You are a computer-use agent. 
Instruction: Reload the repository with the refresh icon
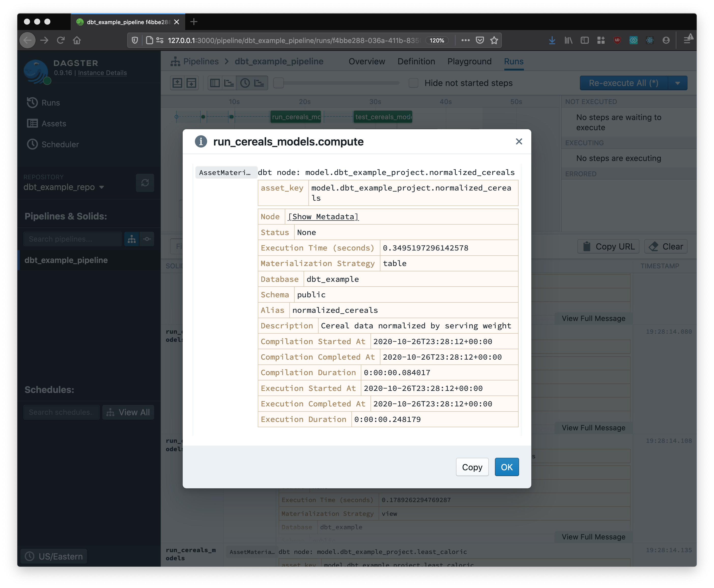click(x=145, y=183)
